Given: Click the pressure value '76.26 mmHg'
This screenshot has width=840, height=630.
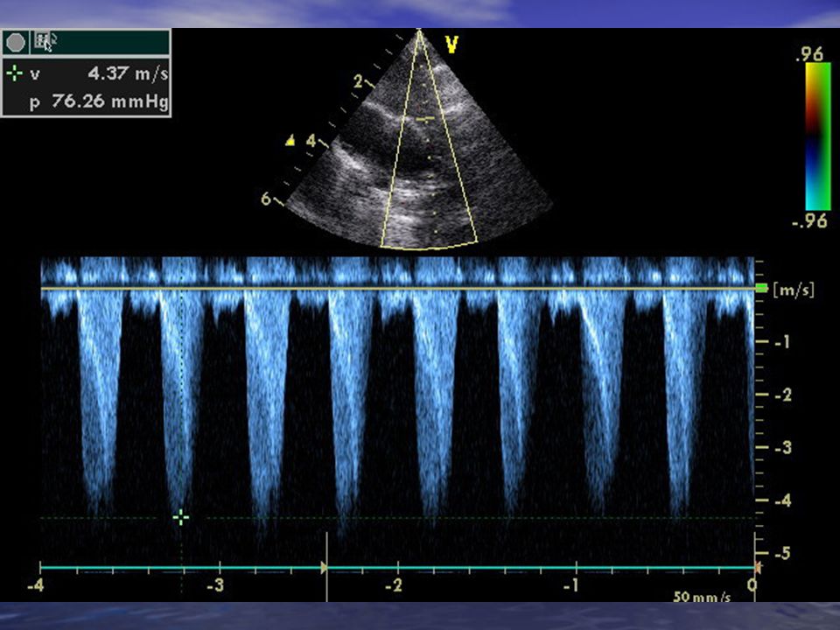Looking at the screenshot, I should [x=110, y=101].
